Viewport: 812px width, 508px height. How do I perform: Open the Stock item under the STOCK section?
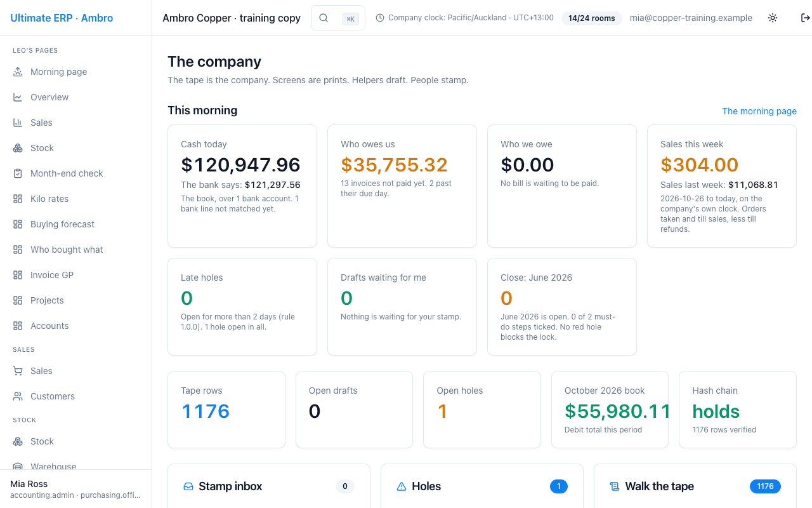(x=76, y=441)
